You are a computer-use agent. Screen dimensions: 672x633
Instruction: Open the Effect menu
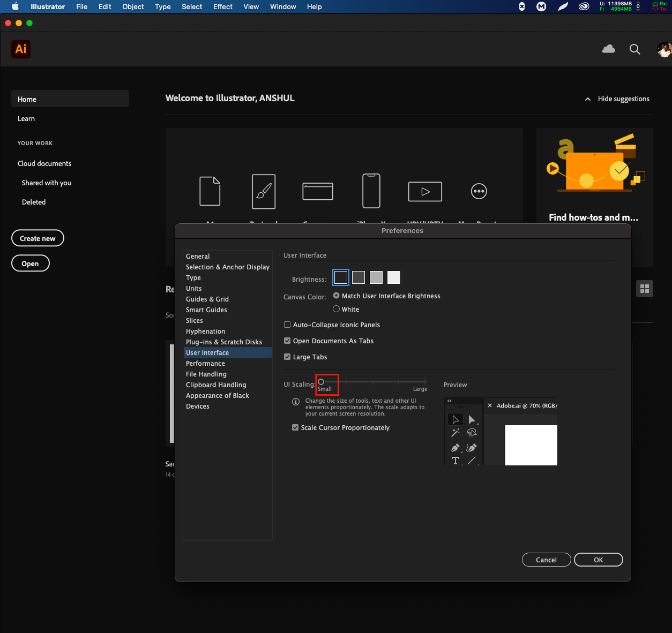(222, 6)
